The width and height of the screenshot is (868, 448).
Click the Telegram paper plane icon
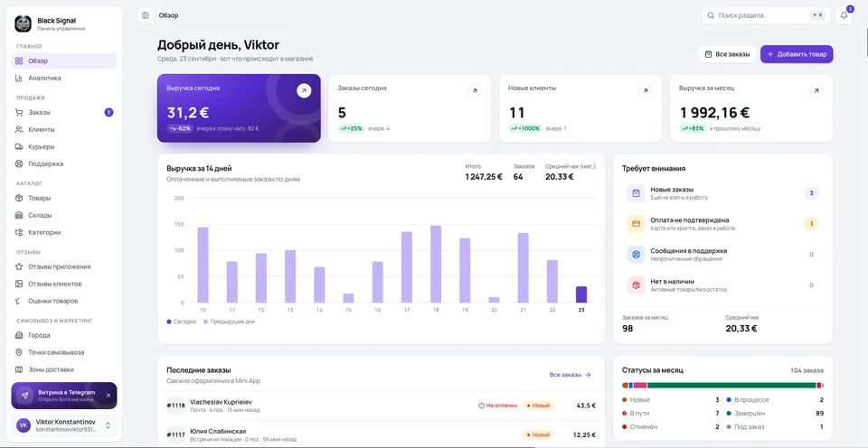coord(24,396)
